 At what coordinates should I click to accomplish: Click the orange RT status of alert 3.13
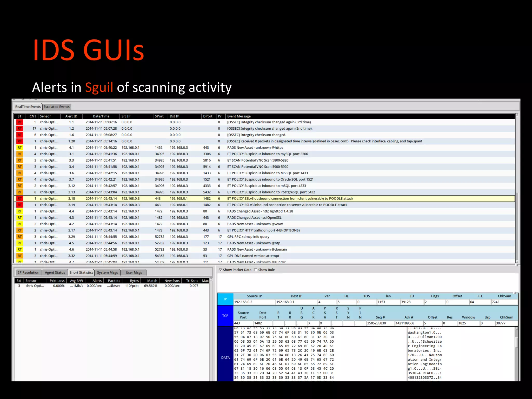tap(20, 192)
